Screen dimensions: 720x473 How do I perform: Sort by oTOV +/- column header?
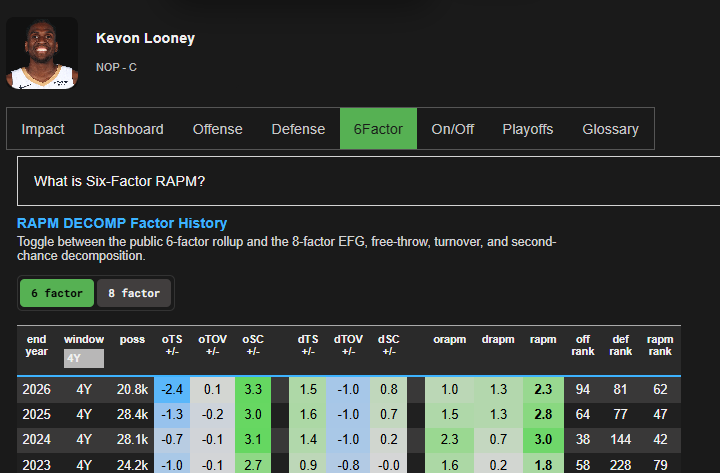click(x=212, y=345)
